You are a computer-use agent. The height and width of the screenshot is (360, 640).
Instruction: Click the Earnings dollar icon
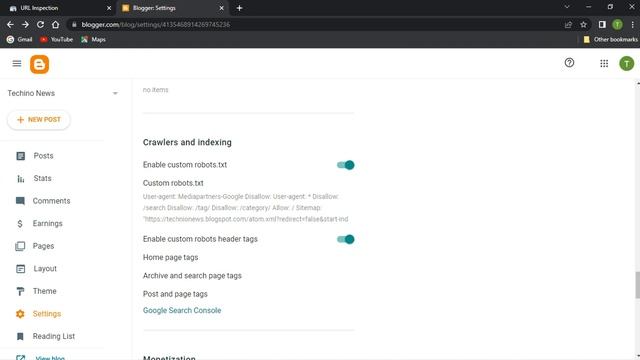coord(20,224)
